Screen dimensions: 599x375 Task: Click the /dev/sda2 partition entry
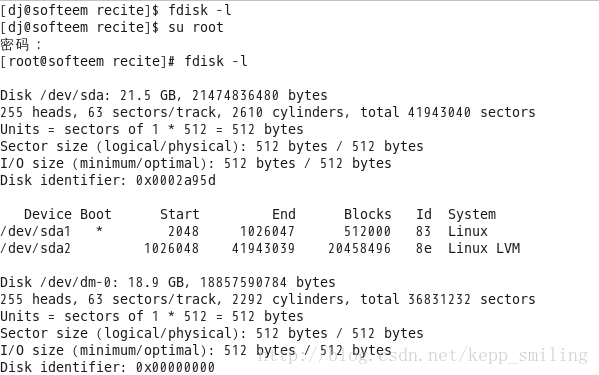click(35, 249)
